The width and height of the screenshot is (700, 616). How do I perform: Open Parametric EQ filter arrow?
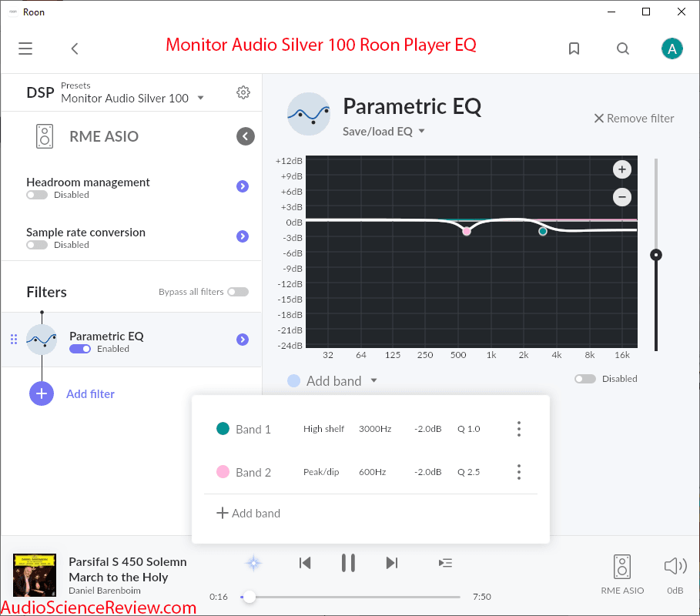(243, 340)
